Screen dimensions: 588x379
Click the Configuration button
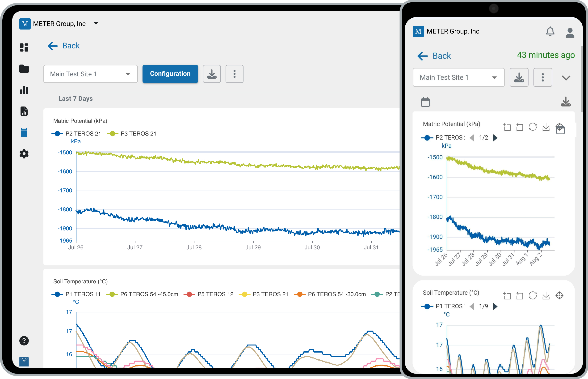pyautogui.click(x=170, y=74)
